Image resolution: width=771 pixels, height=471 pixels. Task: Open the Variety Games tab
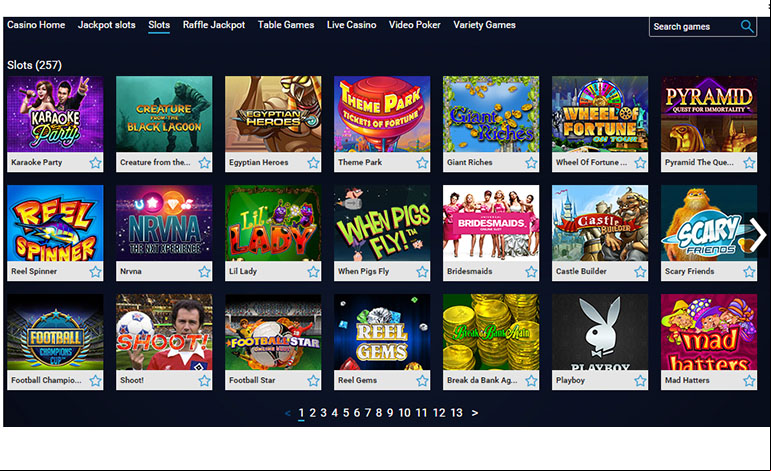click(484, 25)
